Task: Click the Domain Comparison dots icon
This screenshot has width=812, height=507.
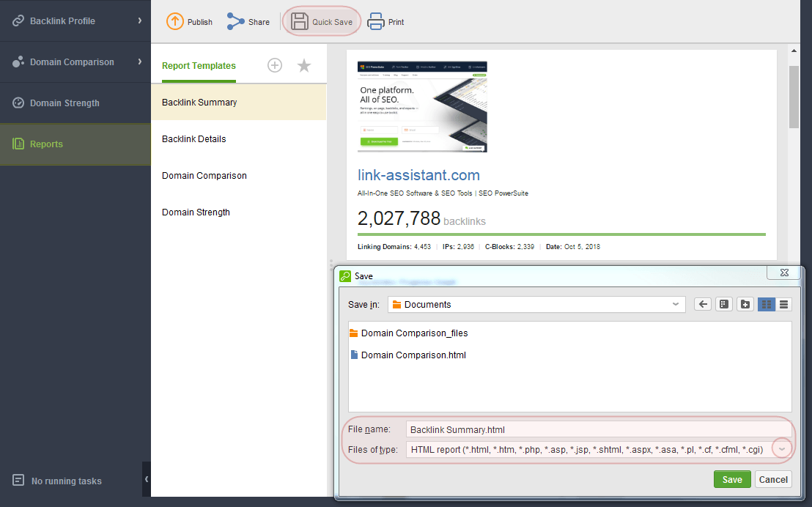Action: [18, 62]
